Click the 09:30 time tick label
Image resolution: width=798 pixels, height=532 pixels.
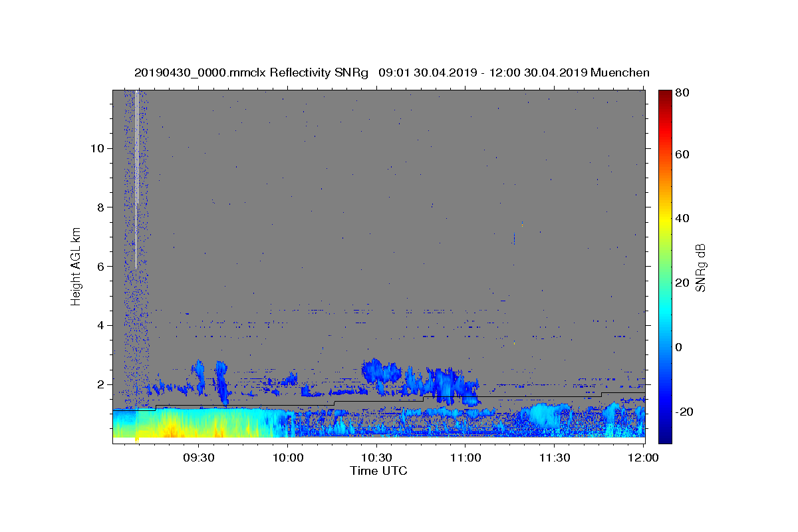(x=199, y=458)
